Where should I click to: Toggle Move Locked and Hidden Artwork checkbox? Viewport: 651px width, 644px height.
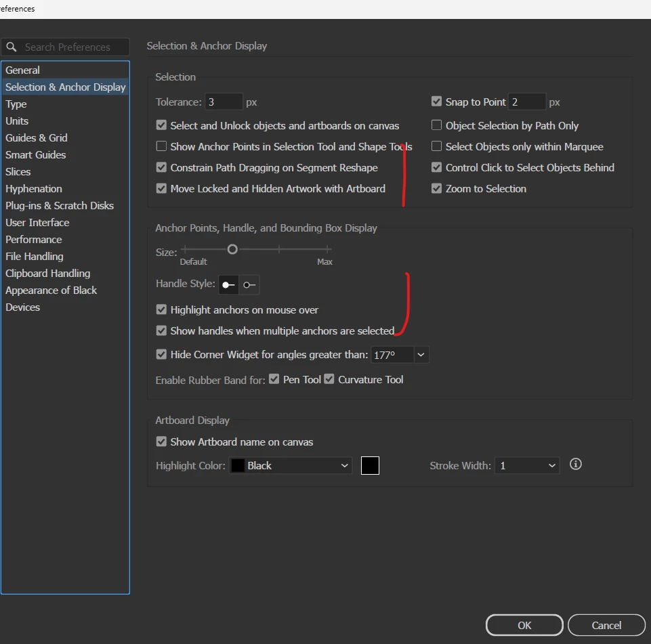[x=161, y=188]
